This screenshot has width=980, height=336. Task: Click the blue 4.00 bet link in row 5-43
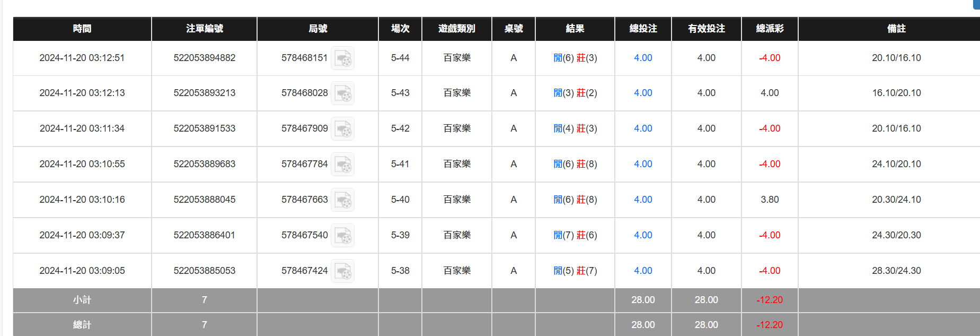point(643,93)
